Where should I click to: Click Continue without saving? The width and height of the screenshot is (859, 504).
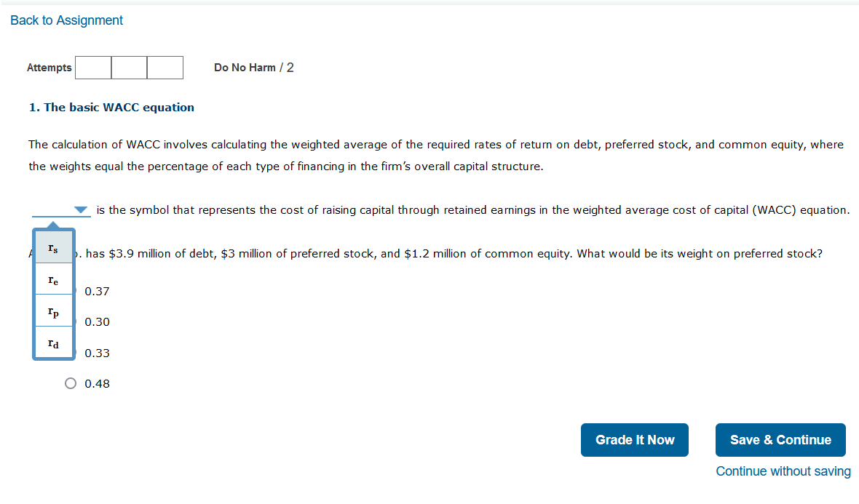(783, 471)
